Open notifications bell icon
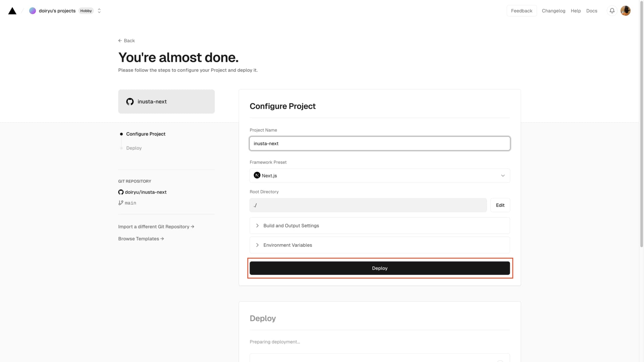 coord(612,11)
